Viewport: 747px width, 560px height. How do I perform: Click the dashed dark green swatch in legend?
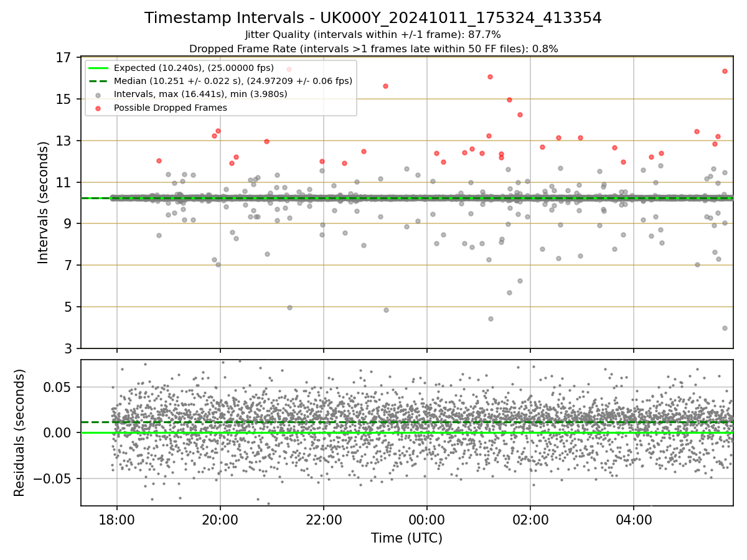point(99,81)
